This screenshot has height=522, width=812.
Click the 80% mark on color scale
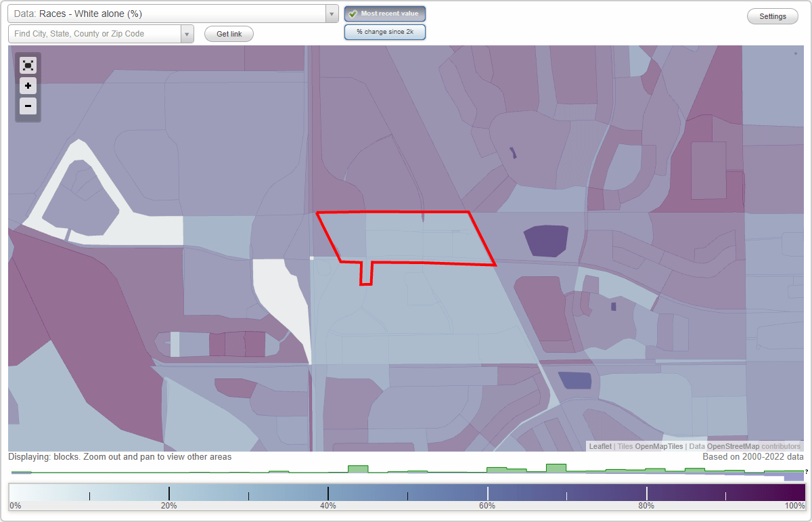coord(647,494)
